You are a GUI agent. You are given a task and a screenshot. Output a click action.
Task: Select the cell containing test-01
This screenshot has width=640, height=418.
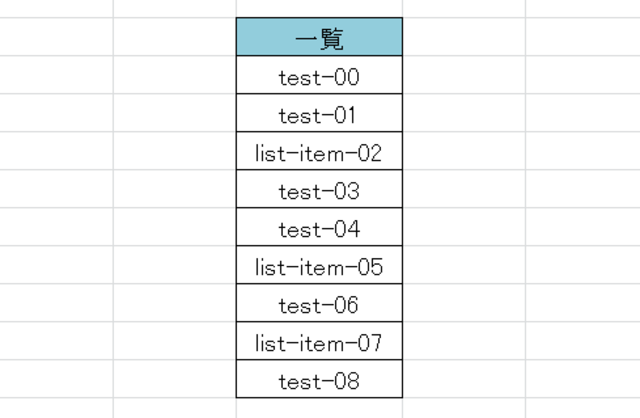click(319, 114)
